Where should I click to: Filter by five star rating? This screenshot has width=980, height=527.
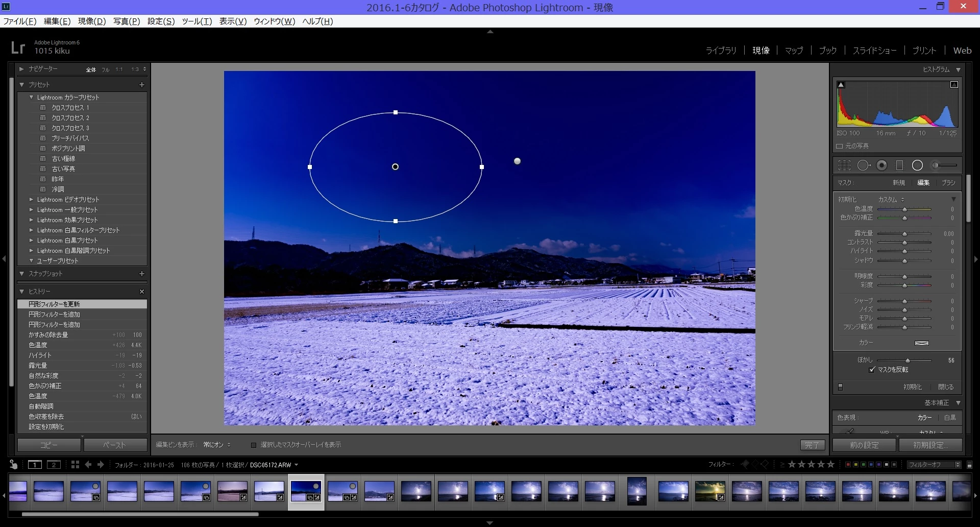pos(831,464)
